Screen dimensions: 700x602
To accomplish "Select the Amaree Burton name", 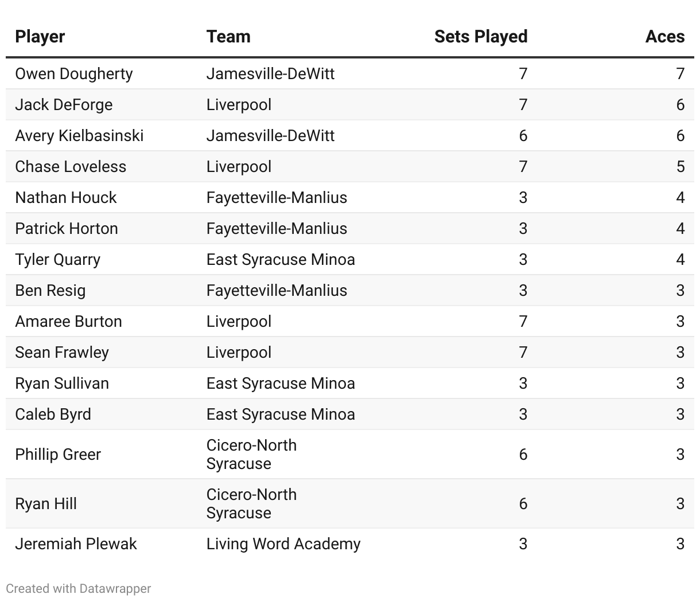I will (69, 322).
